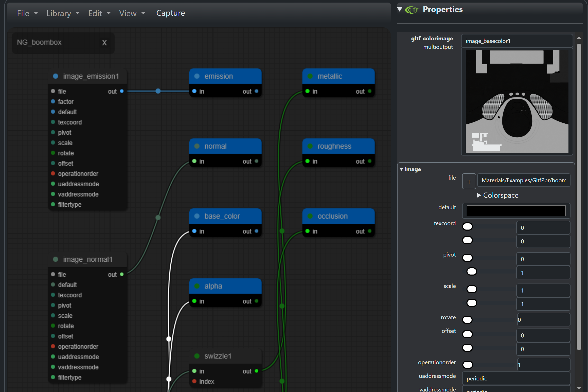Click the metallic node icon
The image size is (588, 392).
click(309, 76)
